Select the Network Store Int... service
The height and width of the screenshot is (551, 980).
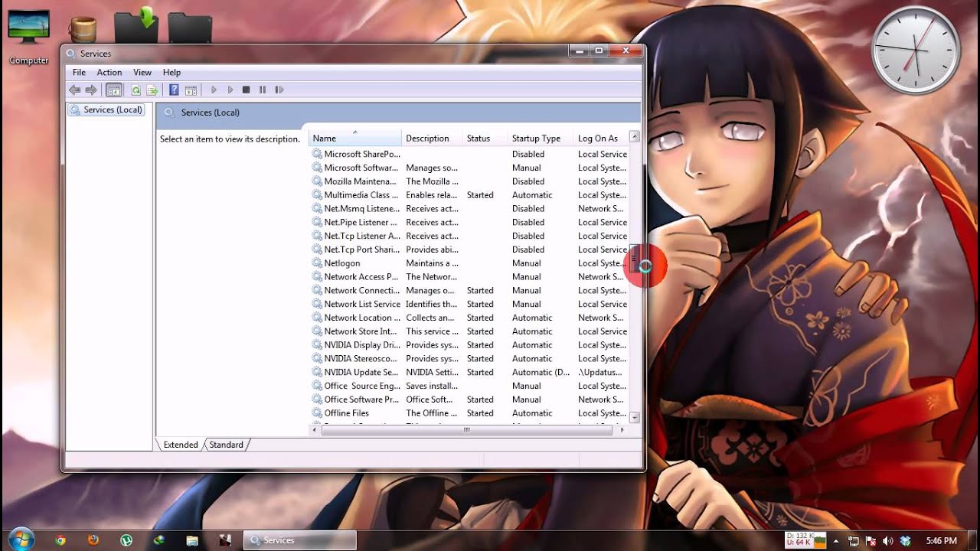[x=469, y=331]
